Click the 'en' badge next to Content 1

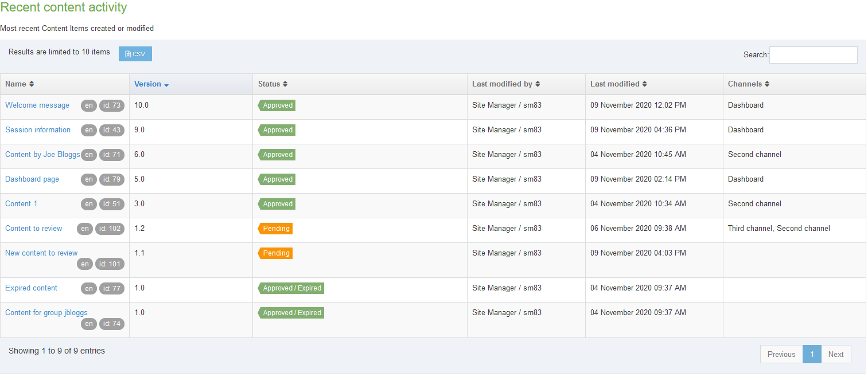pos(89,204)
